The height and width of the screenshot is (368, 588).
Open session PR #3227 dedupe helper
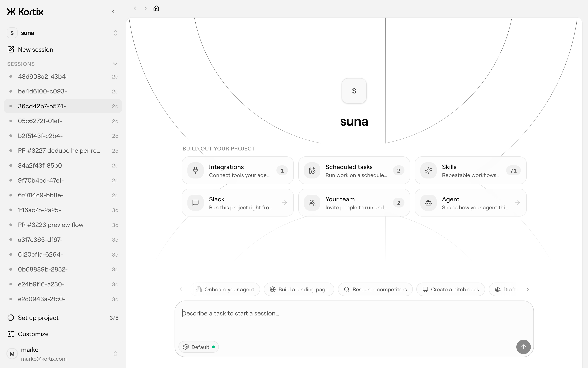[x=63, y=151]
